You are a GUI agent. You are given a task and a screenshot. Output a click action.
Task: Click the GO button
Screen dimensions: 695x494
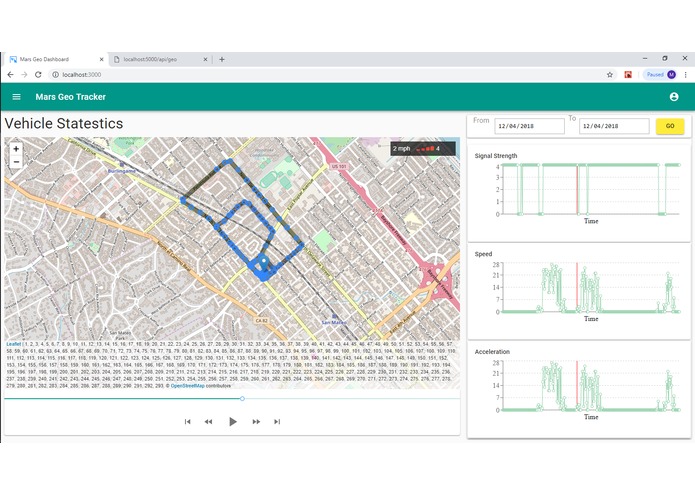click(670, 126)
